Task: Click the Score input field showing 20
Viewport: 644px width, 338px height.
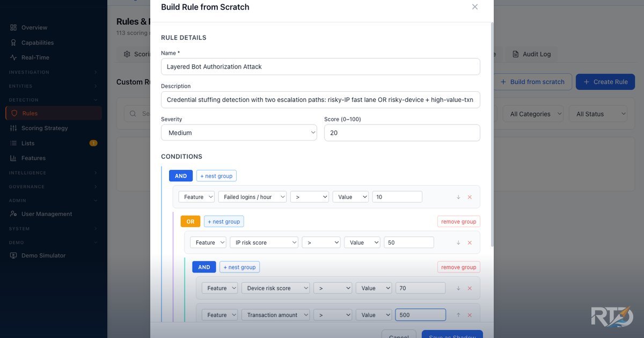Action: click(x=401, y=132)
